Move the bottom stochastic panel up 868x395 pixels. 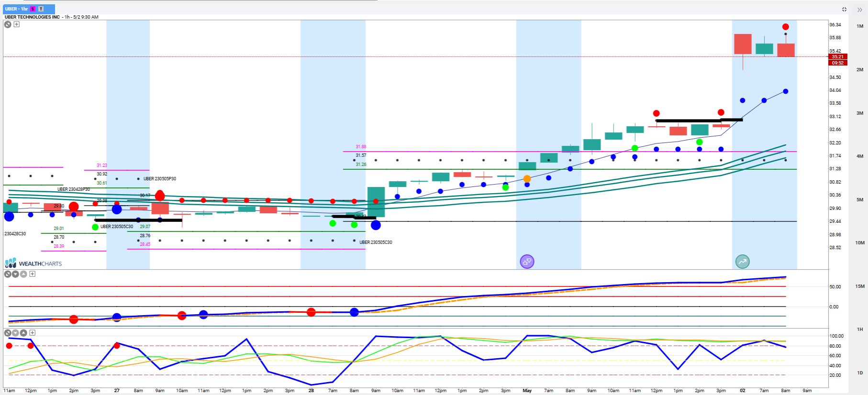pos(23,333)
